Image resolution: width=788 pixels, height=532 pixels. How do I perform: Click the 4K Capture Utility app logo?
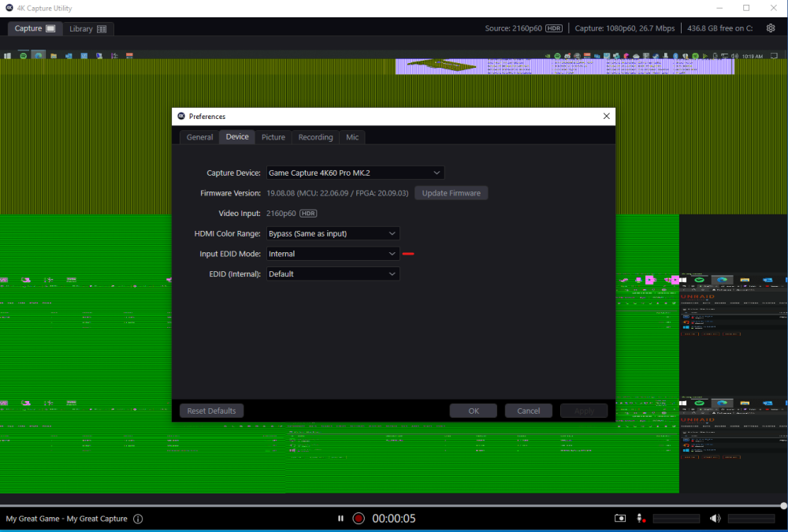click(9, 8)
